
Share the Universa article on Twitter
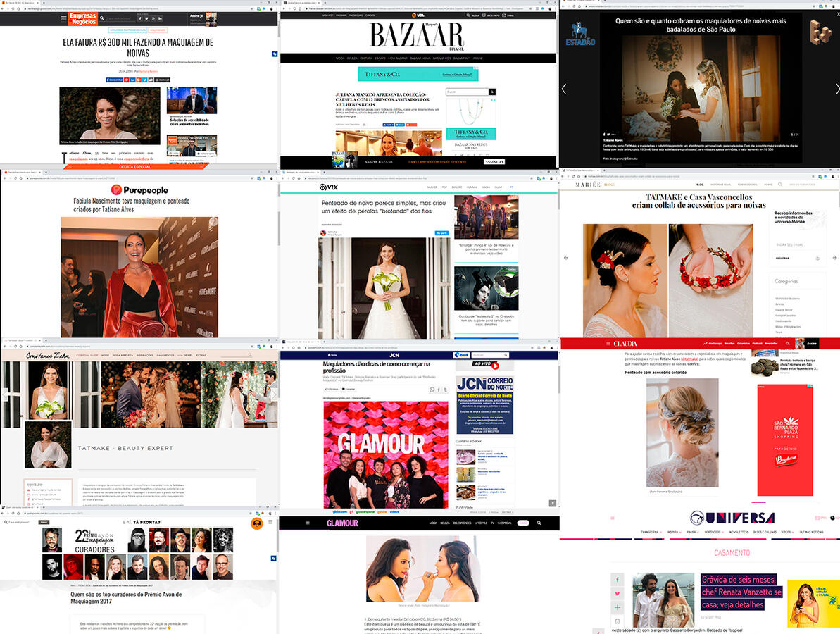[618, 593]
